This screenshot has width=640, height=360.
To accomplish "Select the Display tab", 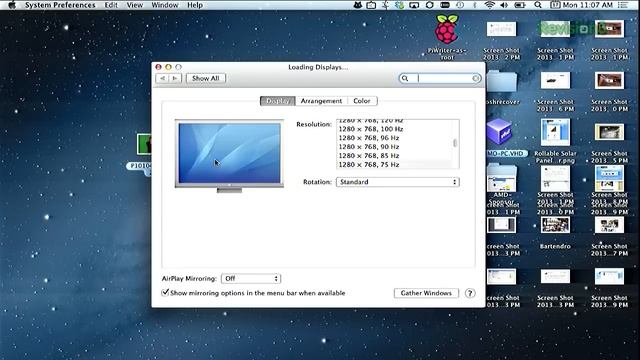I will pyautogui.click(x=278, y=101).
